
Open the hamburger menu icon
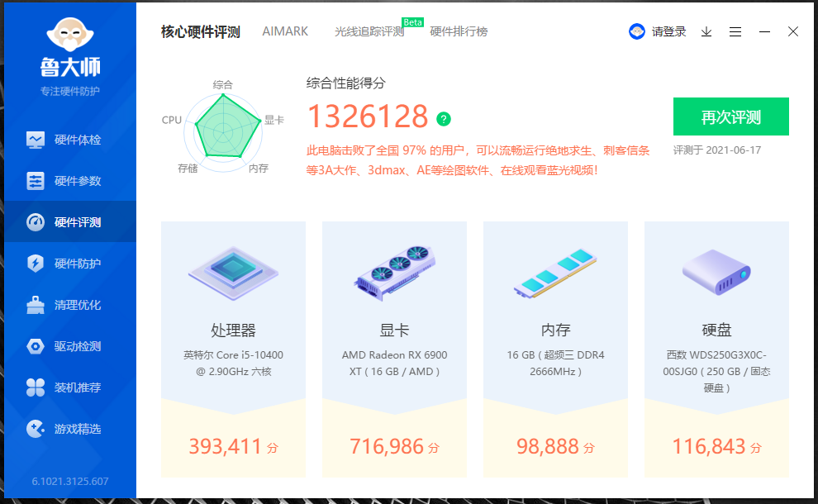coord(735,32)
